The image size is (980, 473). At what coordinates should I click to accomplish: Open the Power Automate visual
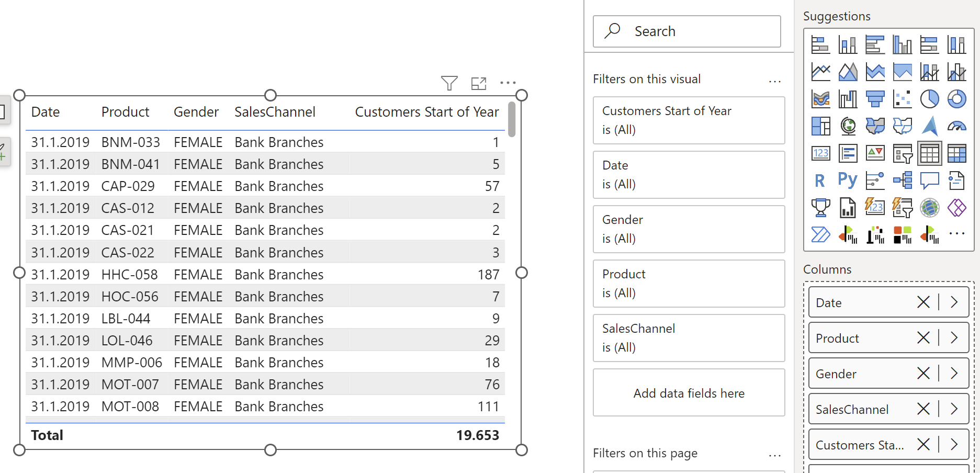(820, 234)
